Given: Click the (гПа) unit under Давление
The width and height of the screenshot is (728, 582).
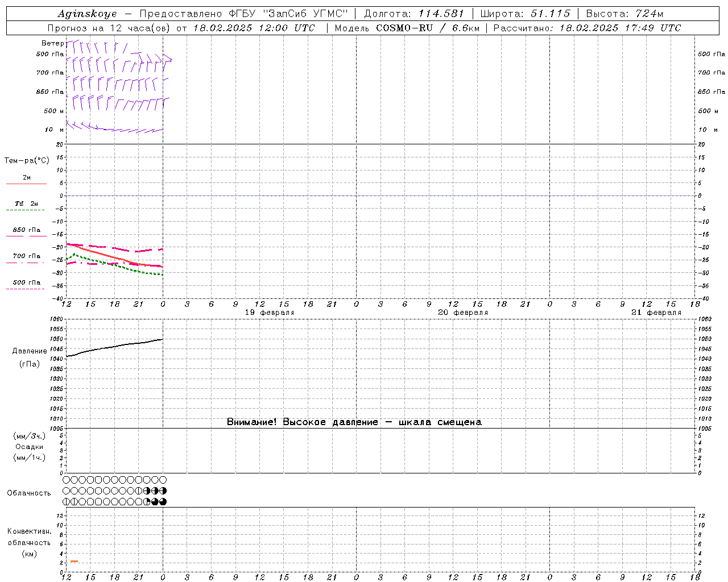Looking at the screenshot, I should (30, 364).
